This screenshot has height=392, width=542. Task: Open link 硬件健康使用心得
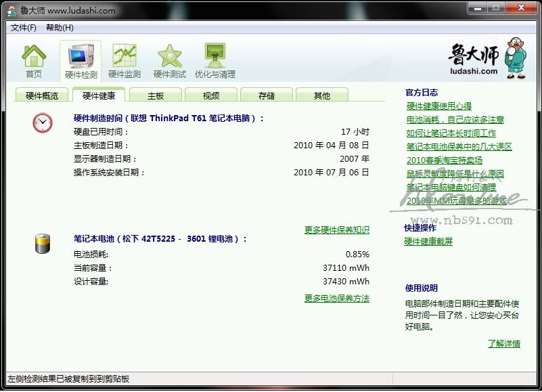pos(439,106)
